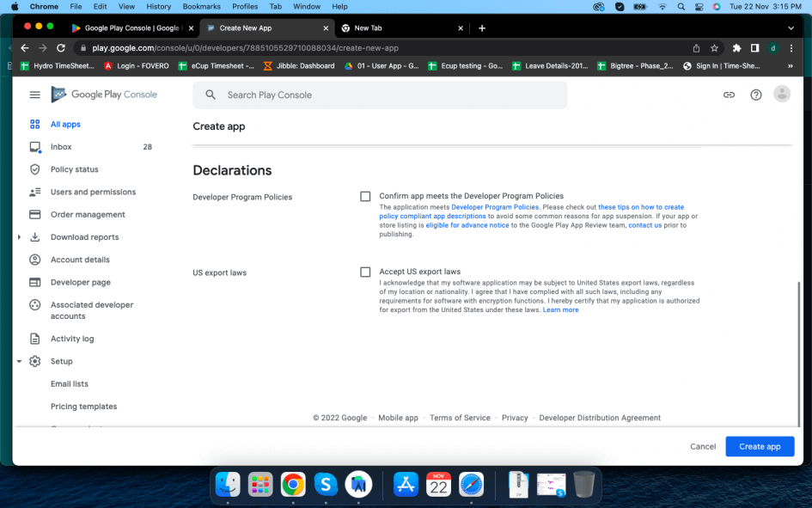812x508 pixels.
Task: Open the account avatar in Play Console
Action: (782, 95)
